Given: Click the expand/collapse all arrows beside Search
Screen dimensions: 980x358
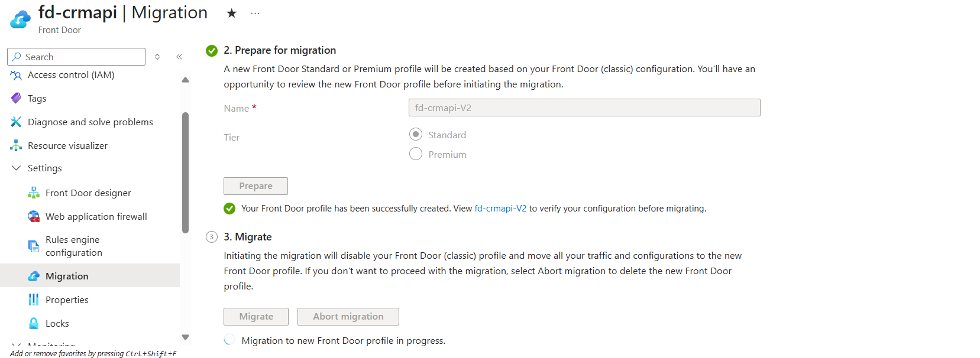Looking at the screenshot, I should pos(157,57).
